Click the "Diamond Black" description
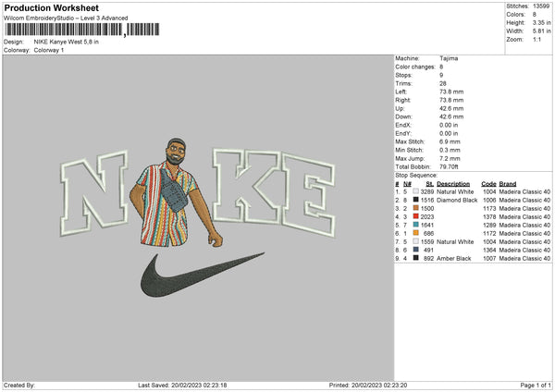Image resolution: width=555 pixels, height=392 pixels. (x=457, y=200)
